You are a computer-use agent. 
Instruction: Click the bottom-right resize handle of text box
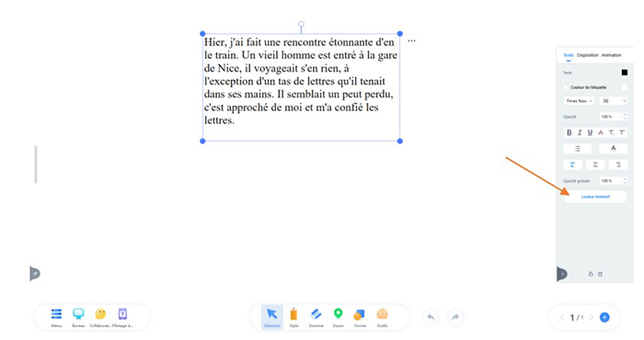400,142
